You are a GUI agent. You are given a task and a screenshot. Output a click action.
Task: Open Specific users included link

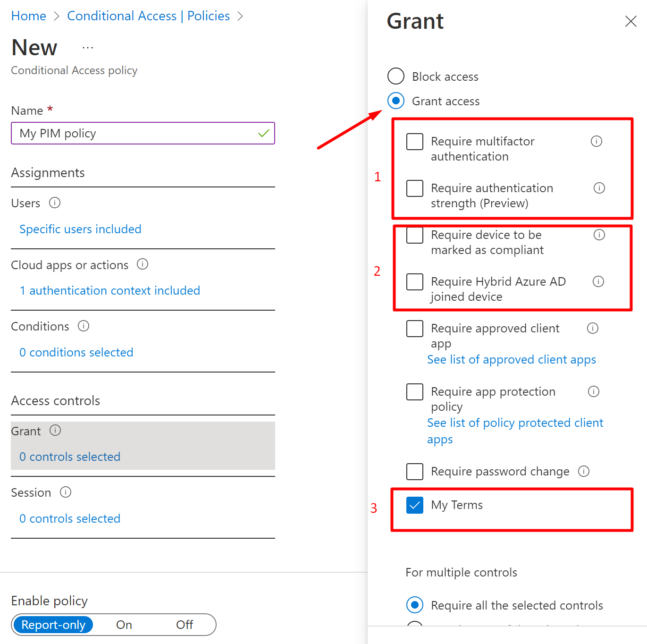click(80, 229)
